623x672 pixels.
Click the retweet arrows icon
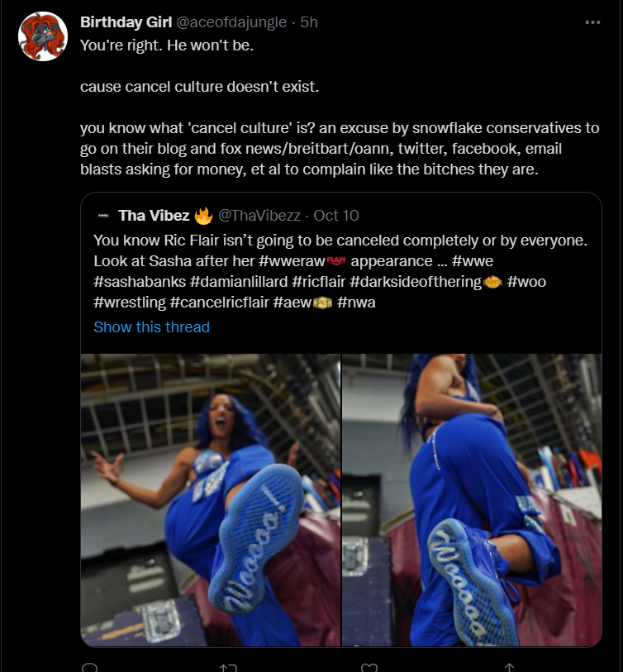228,668
